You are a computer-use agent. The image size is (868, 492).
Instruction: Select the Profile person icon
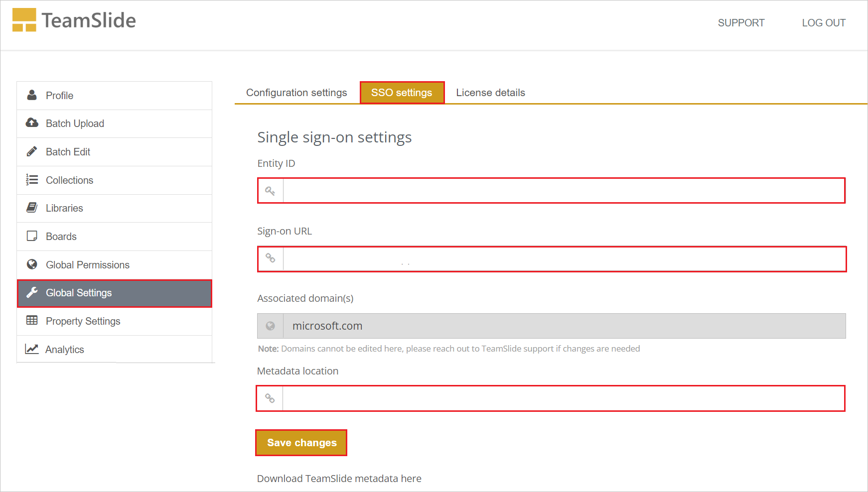coord(32,95)
